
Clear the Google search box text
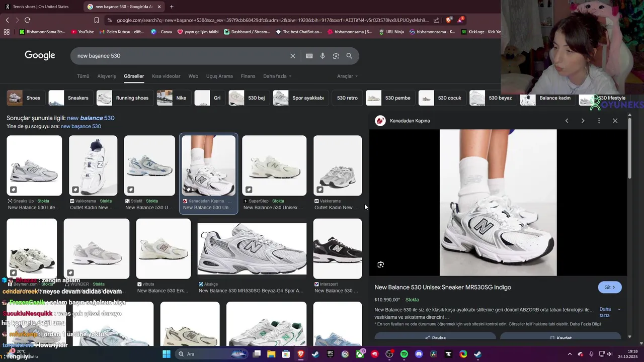click(293, 56)
